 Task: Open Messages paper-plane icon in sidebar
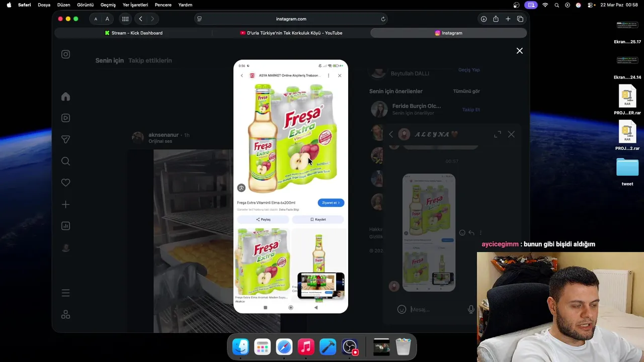[x=65, y=139]
